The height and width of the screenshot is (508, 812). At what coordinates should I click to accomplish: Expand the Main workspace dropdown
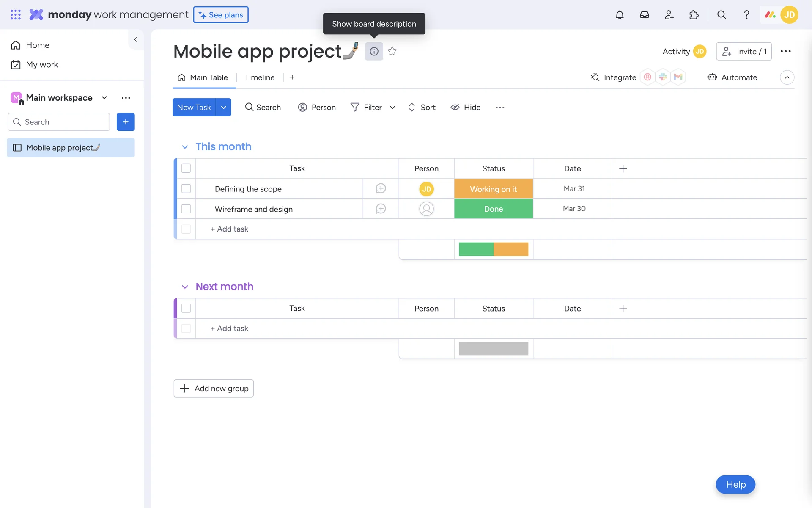coord(104,98)
